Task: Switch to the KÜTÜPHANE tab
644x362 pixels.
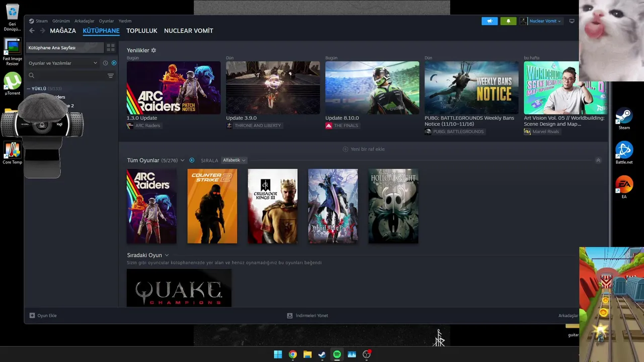Action: pyautogui.click(x=101, y=31)
